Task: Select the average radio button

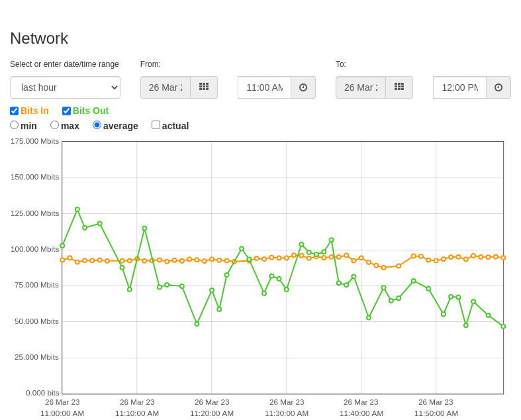Action: tap(97, 125)
